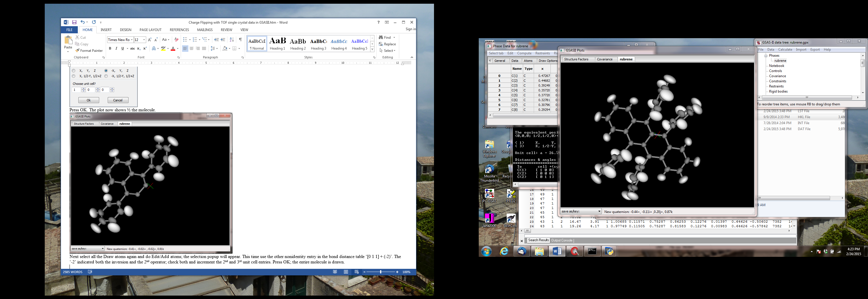Expand the Styles gallery More arrow
The height and width of the screenshot is (299, 868).
pyautogui.click(x=372, y=50)
